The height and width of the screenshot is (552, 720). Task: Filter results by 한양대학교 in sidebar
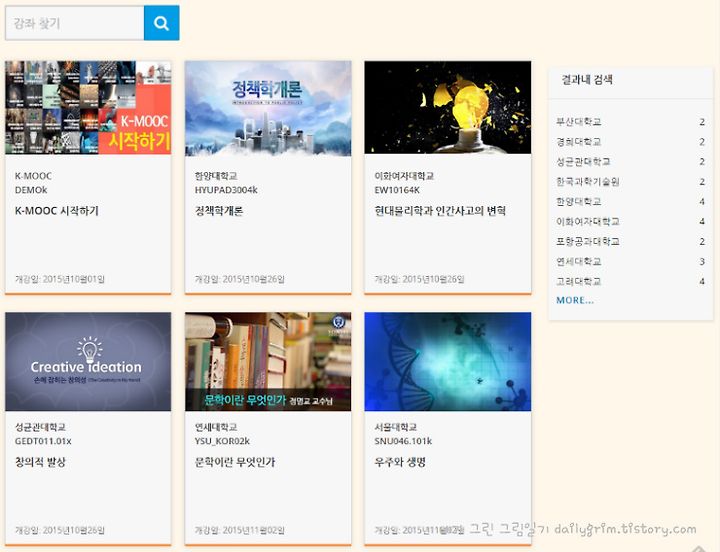coord(579,201)
